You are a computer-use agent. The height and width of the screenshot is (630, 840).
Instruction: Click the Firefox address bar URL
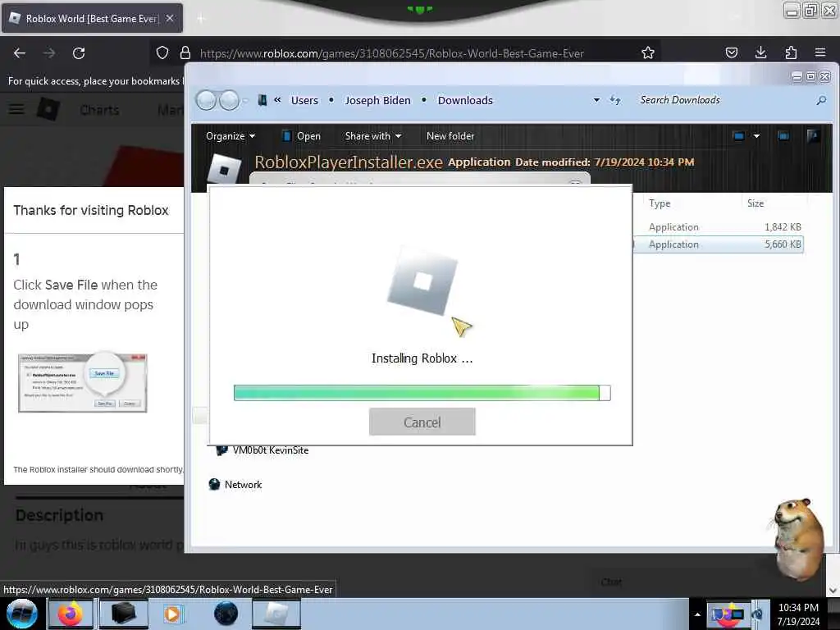[391, 53]
